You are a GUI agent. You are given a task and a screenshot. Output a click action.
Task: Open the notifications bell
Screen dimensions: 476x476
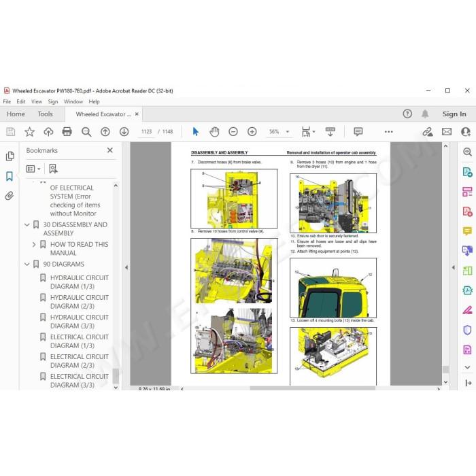tap(425, 114)
